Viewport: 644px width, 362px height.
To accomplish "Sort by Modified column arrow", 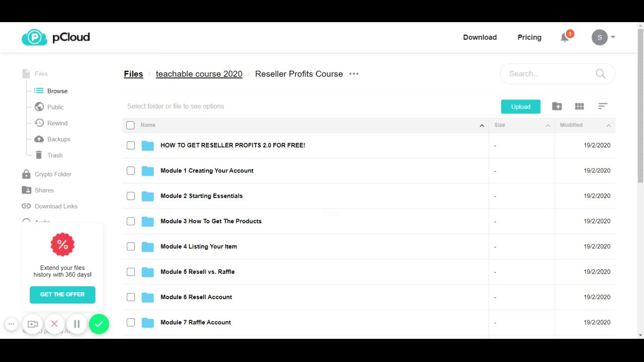I will coord(608,125).
